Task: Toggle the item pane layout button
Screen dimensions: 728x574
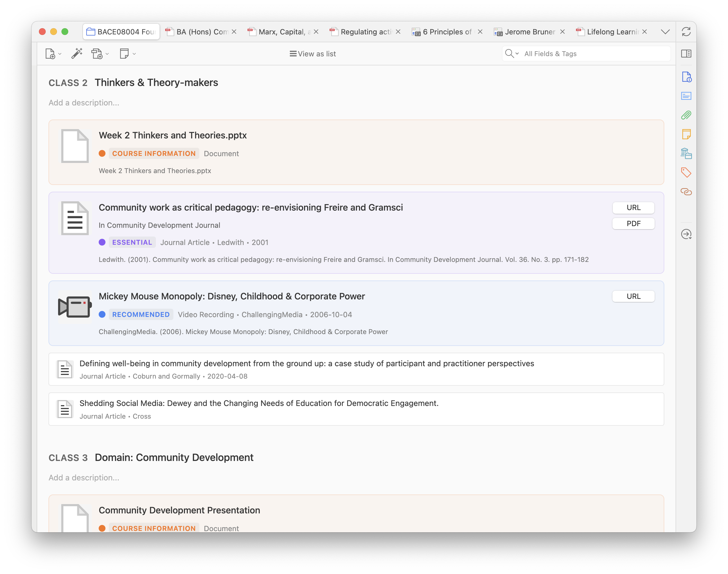Action: (686, 54)
